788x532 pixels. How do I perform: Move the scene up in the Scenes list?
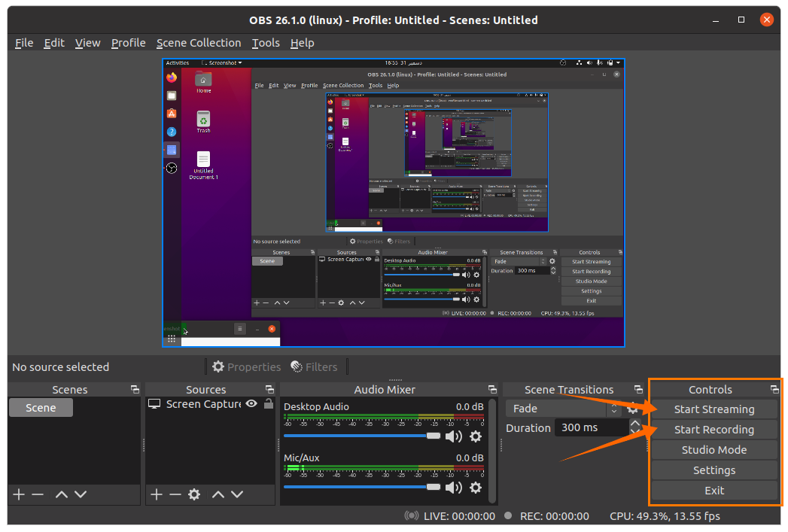[x=62, y=495]
